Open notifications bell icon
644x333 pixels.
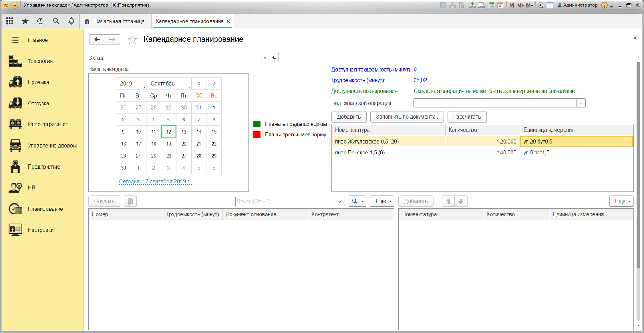[71, 21]
